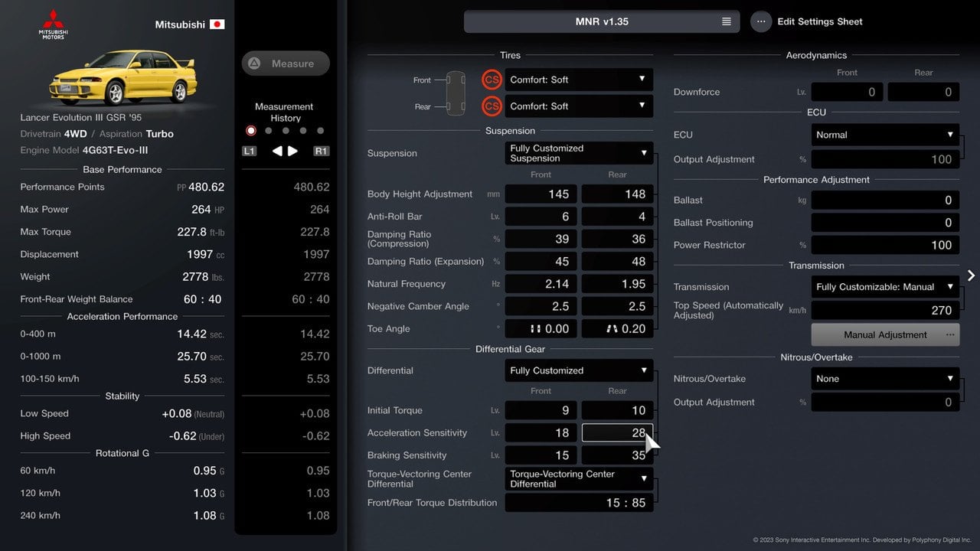Open the rear tires Comfort: Soft dropdown
The width and height of the screenshot is (980, 551).
tap(579, 106)
